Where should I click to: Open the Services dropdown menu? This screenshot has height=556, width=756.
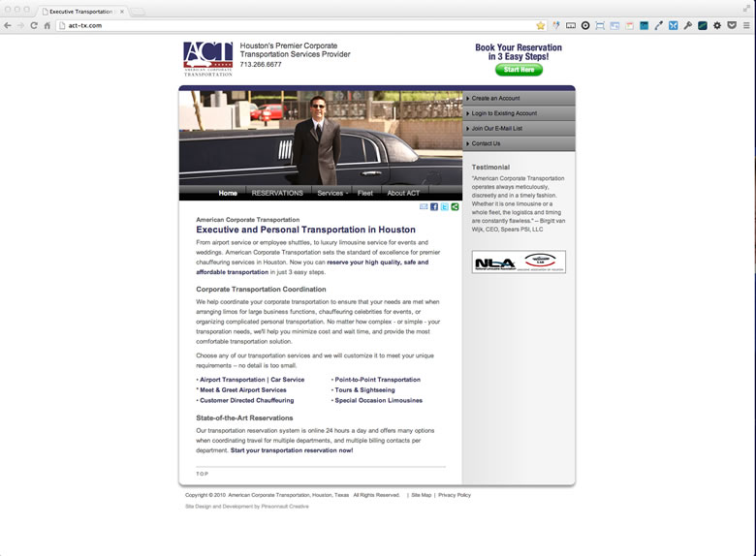(331, 193)
